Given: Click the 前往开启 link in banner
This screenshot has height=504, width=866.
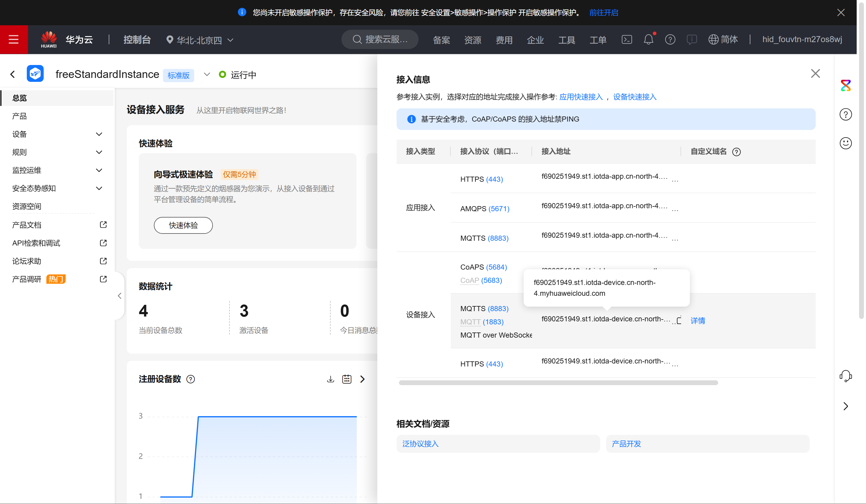Looking at the screenshot, I should pyautogui.click(x=603, y=13).
